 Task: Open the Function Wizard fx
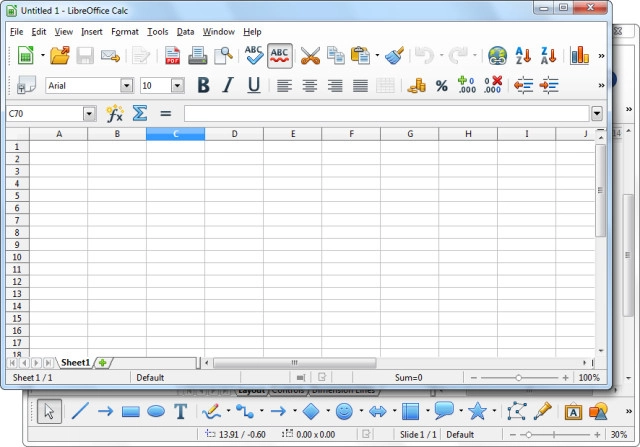coord(115,113)
